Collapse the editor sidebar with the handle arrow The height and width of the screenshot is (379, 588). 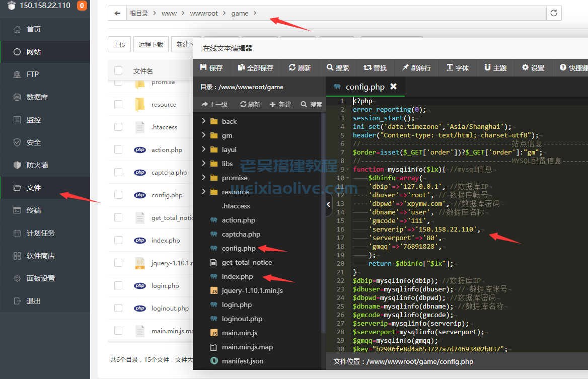pos(329,204)
